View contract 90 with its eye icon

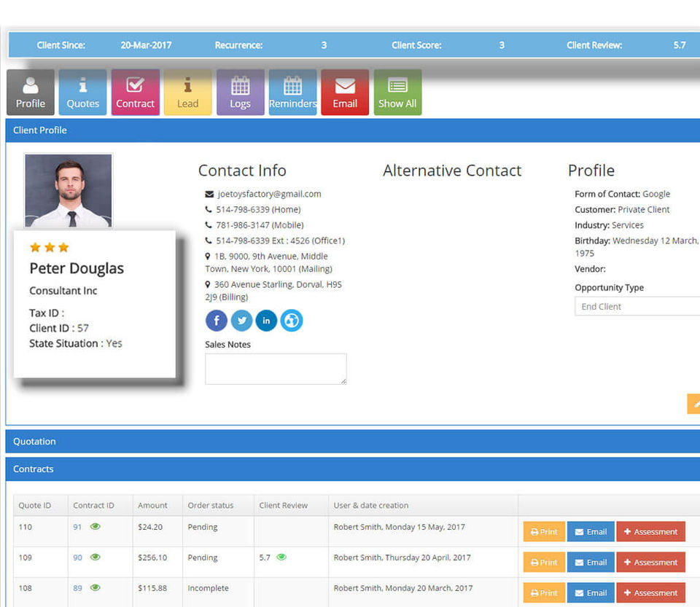click(95, 557)
